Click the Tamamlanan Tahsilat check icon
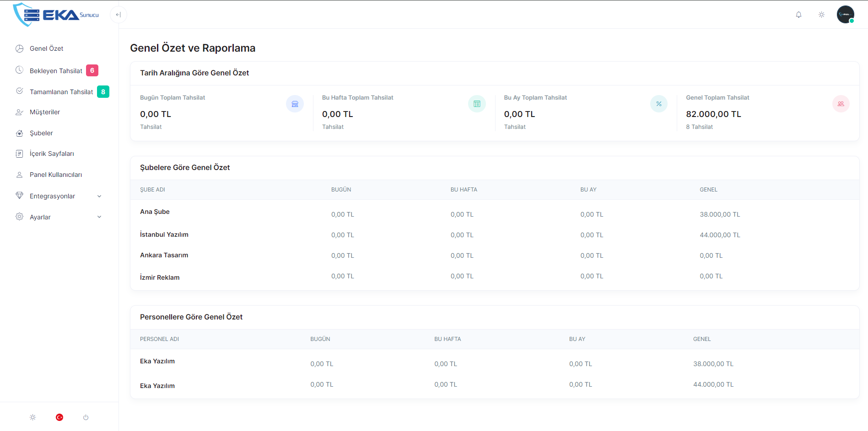 19,91
